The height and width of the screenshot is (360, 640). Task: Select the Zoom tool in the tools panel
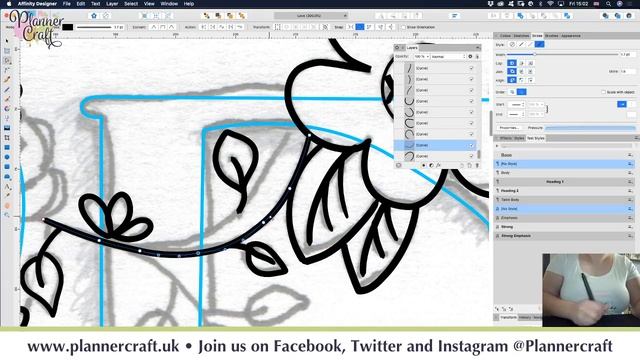pyautogui.click(x=7, y=215)
